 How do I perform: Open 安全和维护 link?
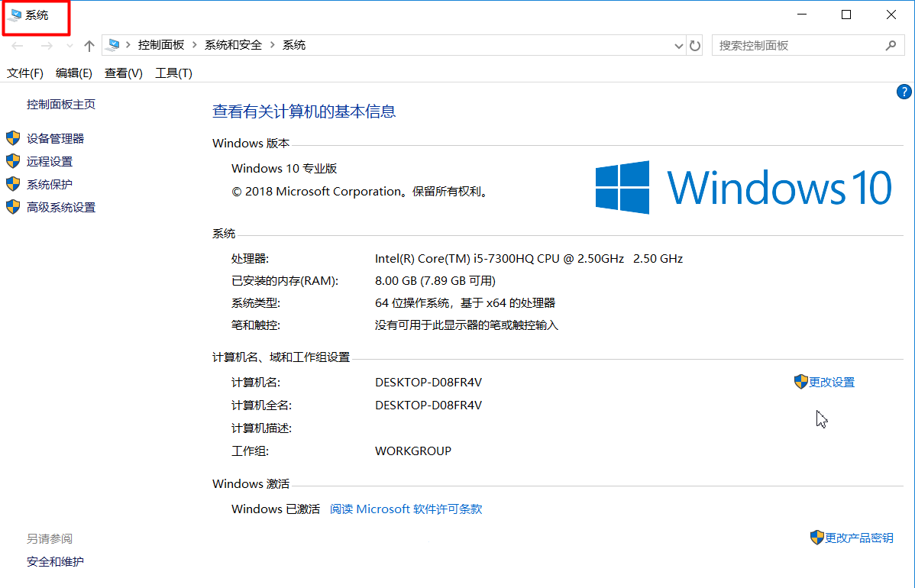(55, 562)
